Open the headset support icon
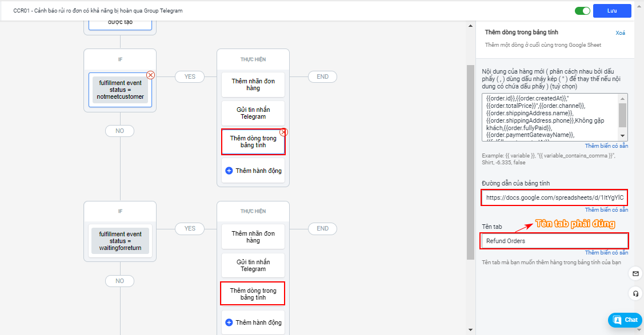This screenshot has width=644, height=335. click(635, 293)
